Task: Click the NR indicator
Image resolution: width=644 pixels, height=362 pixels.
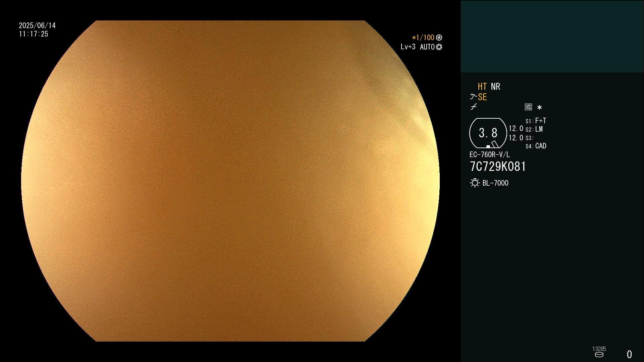Action: click(495, 86)
